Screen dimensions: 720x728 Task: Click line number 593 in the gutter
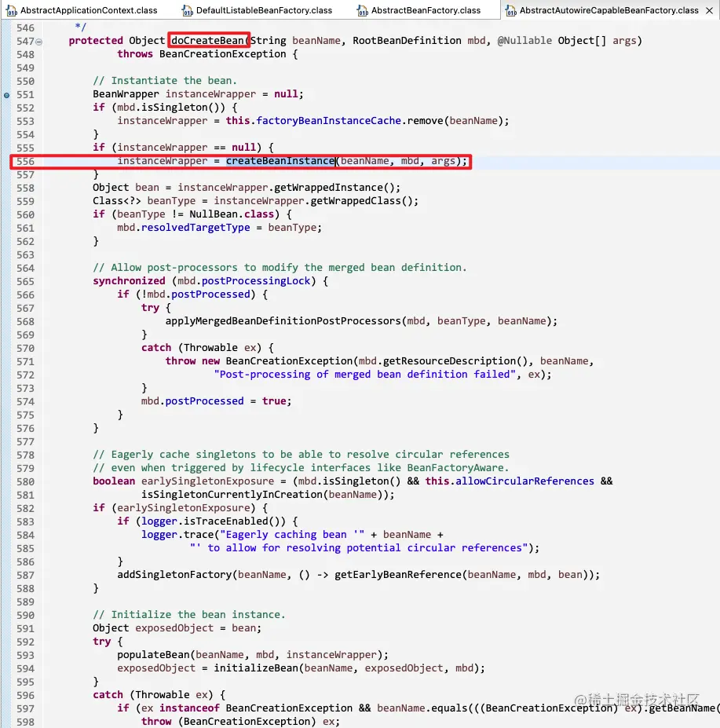pyautogui.click(x=25, y=655)
